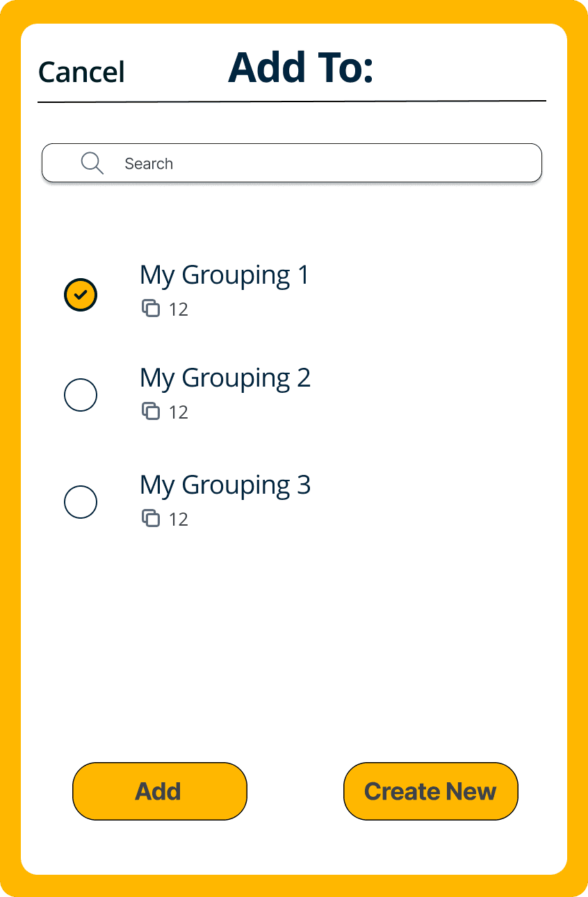Click the 12 count under My Grouping 3
Screen dimensions: 588x897
pos(179,519)
